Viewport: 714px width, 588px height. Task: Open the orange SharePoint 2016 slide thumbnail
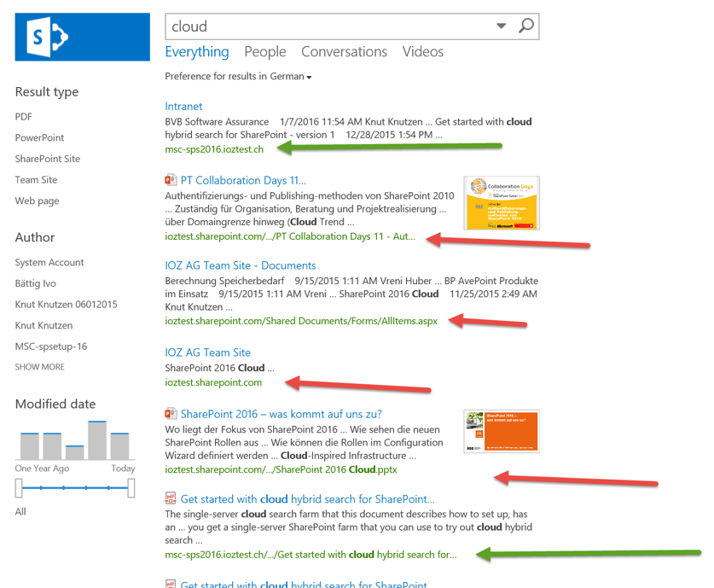[502, 431]
